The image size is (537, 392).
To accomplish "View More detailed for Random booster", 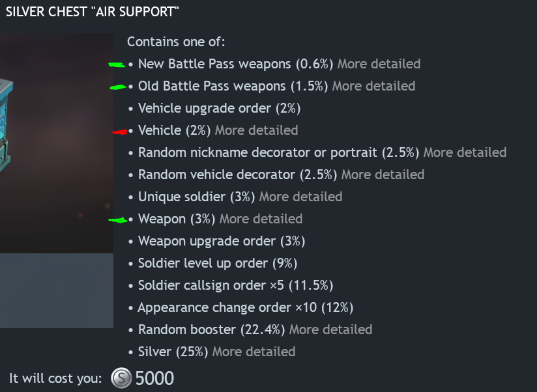I will 330,329.
